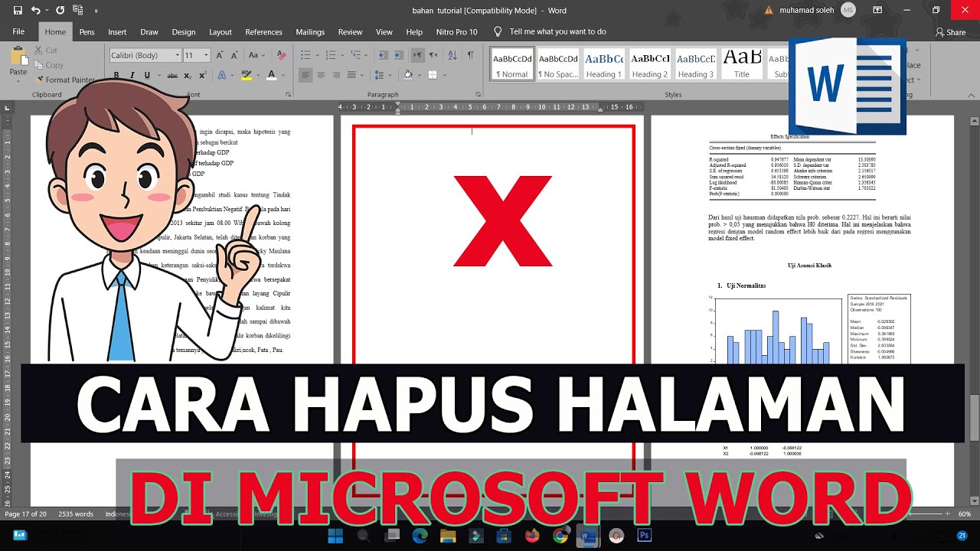Open Photoshop from the taskbar
The width and height of the screenshot is (980, 551).
644,536
